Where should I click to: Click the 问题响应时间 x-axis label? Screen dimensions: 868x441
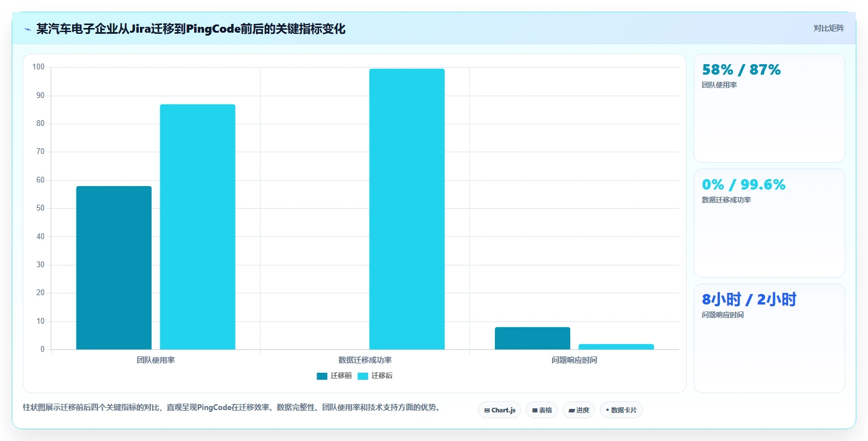[x=574, y=360]
